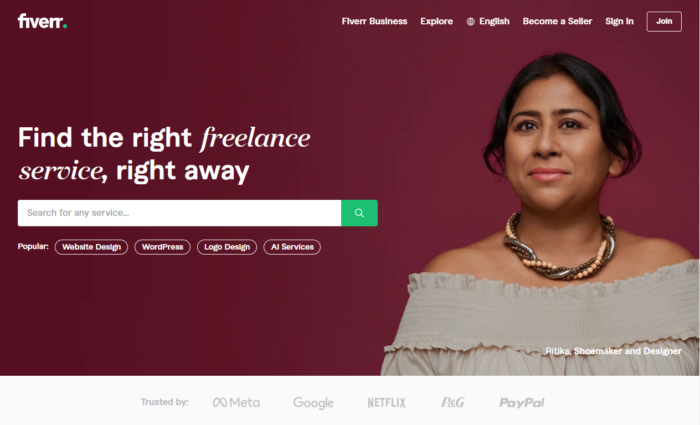Click the green search magnifier button
Screen dimensions: 700x425
tap(359, 213)
